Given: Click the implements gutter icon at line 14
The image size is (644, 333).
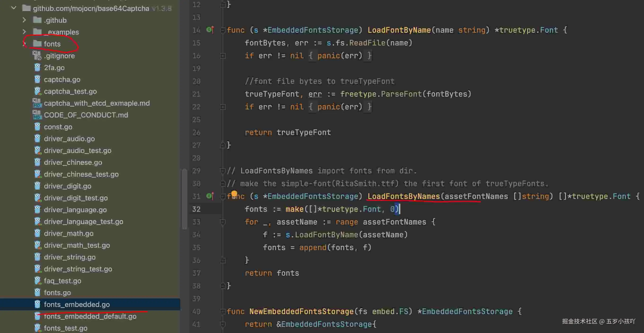Looking at the screenshot, I should [210, 30].
